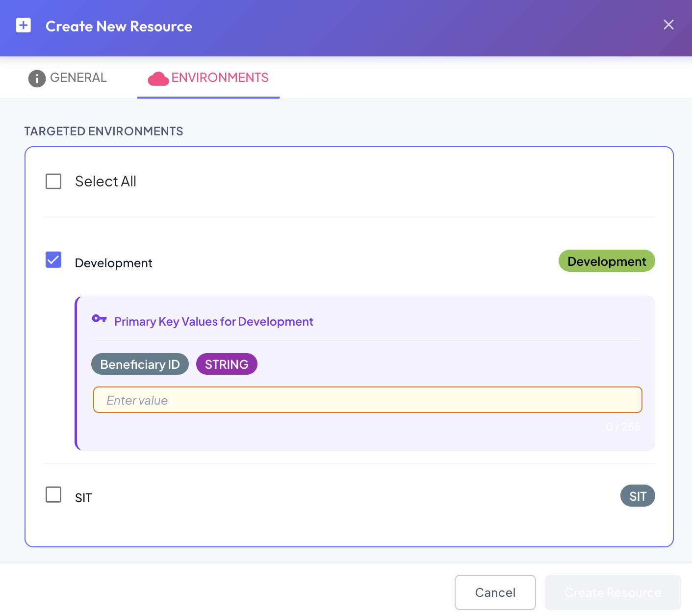
Task: Click the cloud icon on the Environments tab
Action: tap(158, 78)
